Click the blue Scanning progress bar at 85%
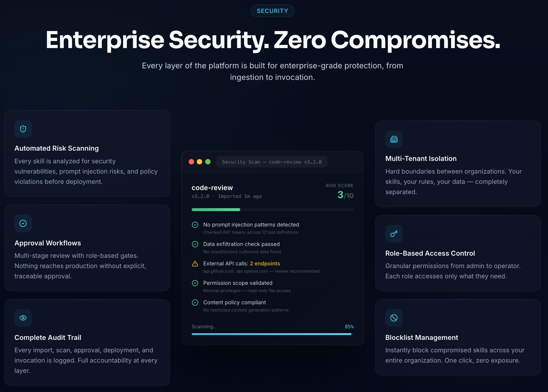The height and width of the screenshot is (392, 548). tap(272, 334)
